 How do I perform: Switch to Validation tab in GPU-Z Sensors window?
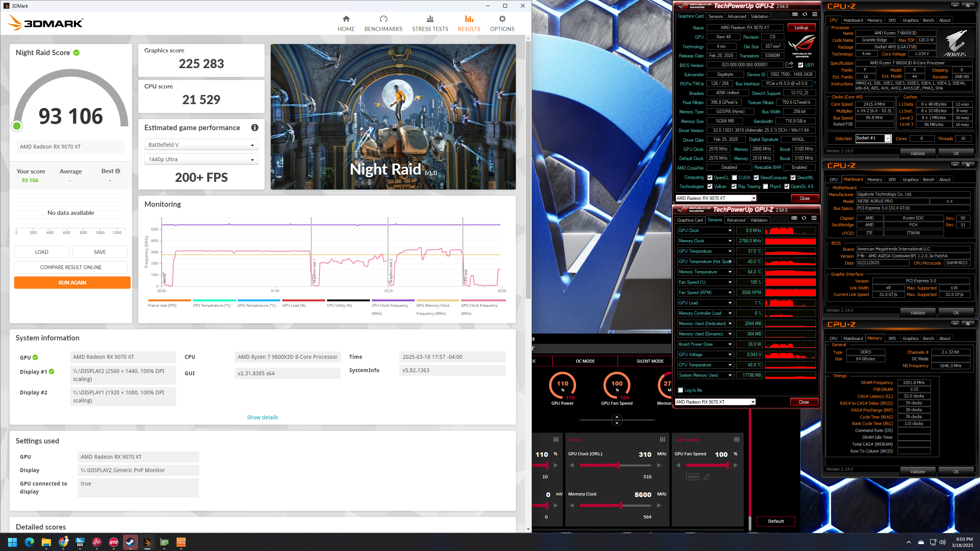(759, 220)
